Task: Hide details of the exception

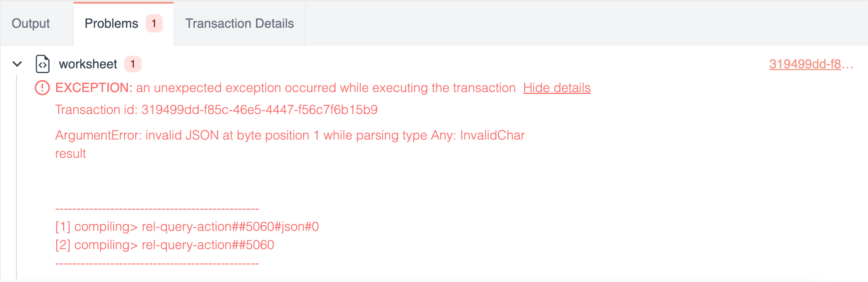Action: tap(557, 88)
